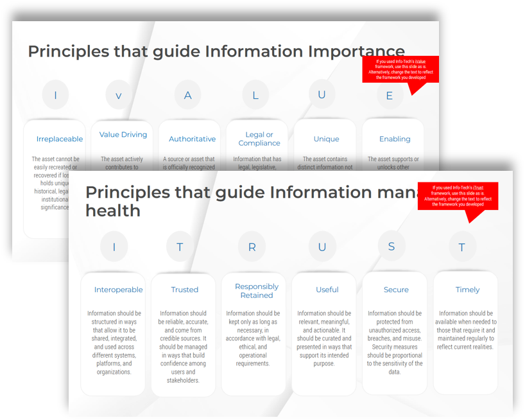Select the Useful principle card
This screenshot has width=525, height=420.
pyautogui.click(x=323, y=334)
